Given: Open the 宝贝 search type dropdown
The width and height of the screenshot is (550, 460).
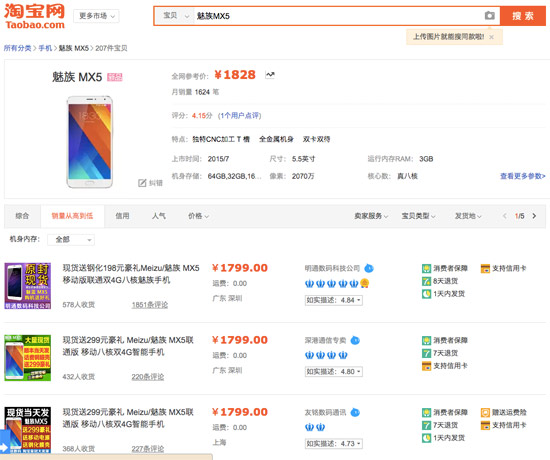Looking at the screenshot, I should coord(175,16).
